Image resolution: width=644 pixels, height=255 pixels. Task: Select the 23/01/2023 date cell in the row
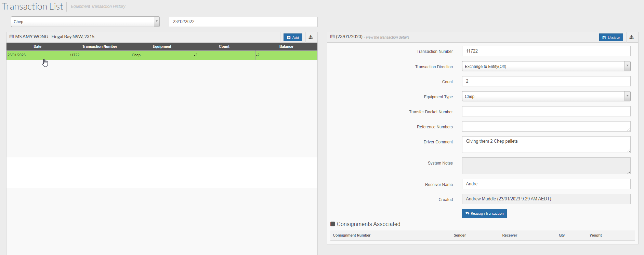pos(38,55)
